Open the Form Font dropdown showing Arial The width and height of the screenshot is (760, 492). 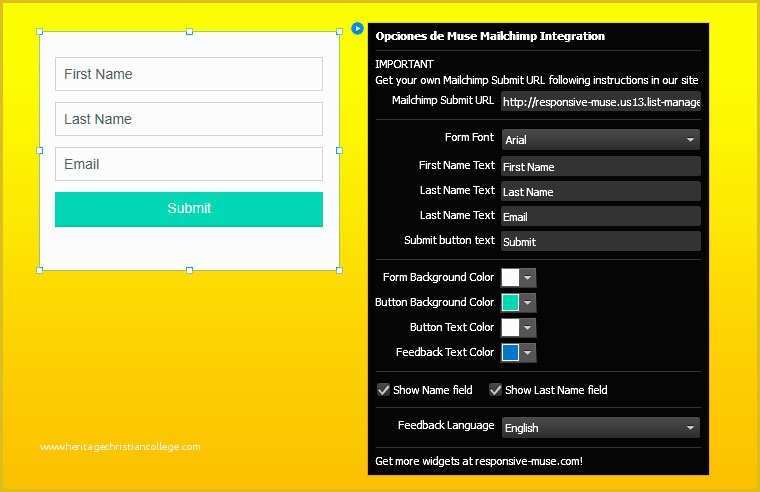[601, 140]
